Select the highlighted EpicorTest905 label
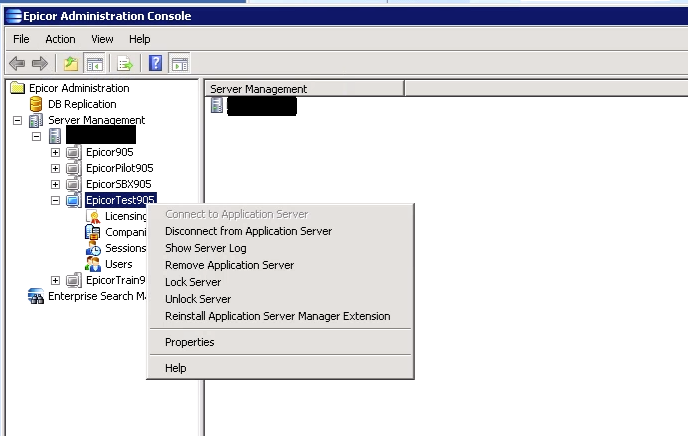The width and height of the screenshot is (688, 436). click(x=121, y=200)
